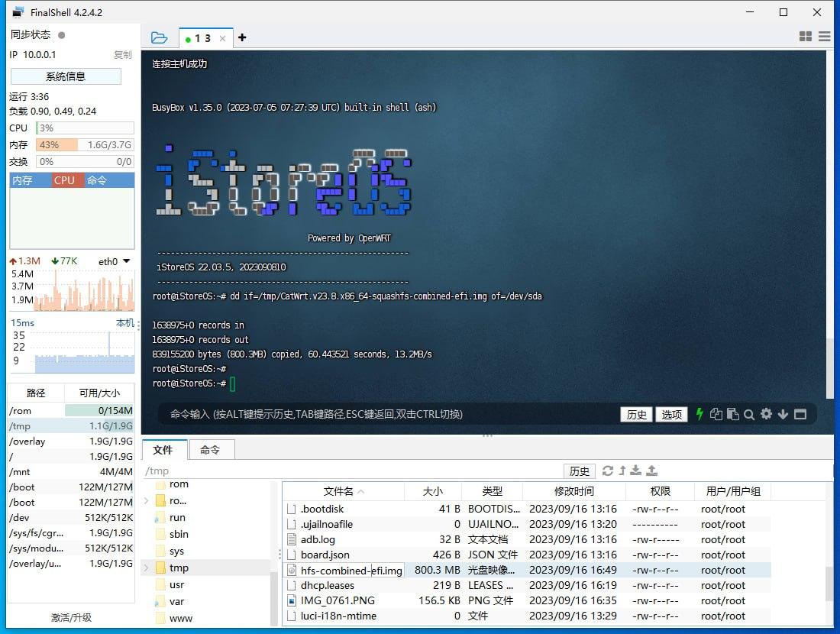
Task: Click the 可用/大小 disk usage header
Action: [x=99, y=393]
